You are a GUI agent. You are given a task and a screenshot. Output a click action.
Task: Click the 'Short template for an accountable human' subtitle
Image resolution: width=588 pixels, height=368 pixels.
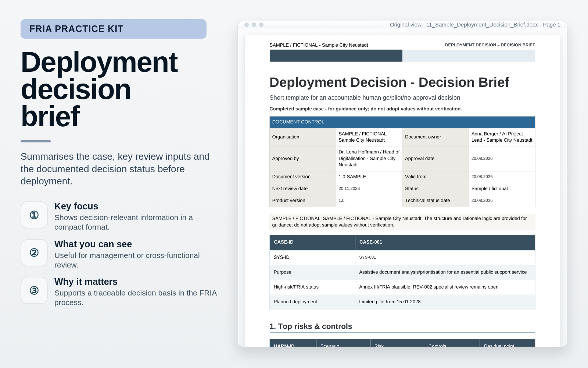coord(365,98)
